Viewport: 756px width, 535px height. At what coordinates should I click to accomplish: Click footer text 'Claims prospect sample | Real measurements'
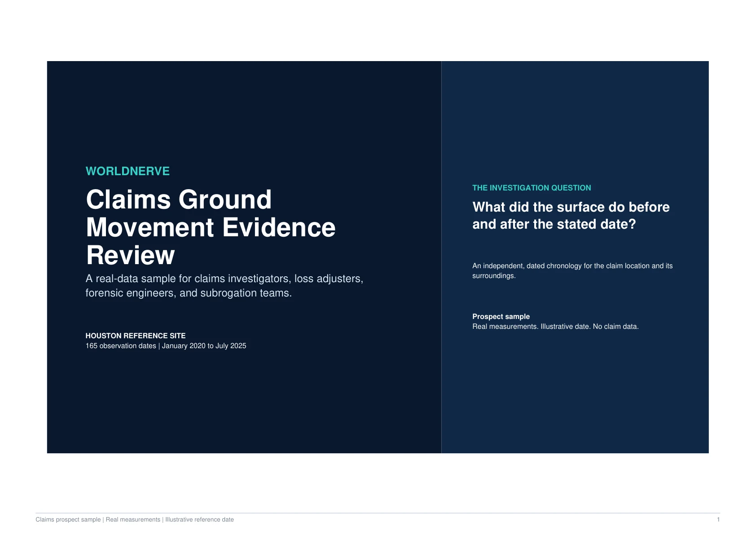tap(135, 520)
